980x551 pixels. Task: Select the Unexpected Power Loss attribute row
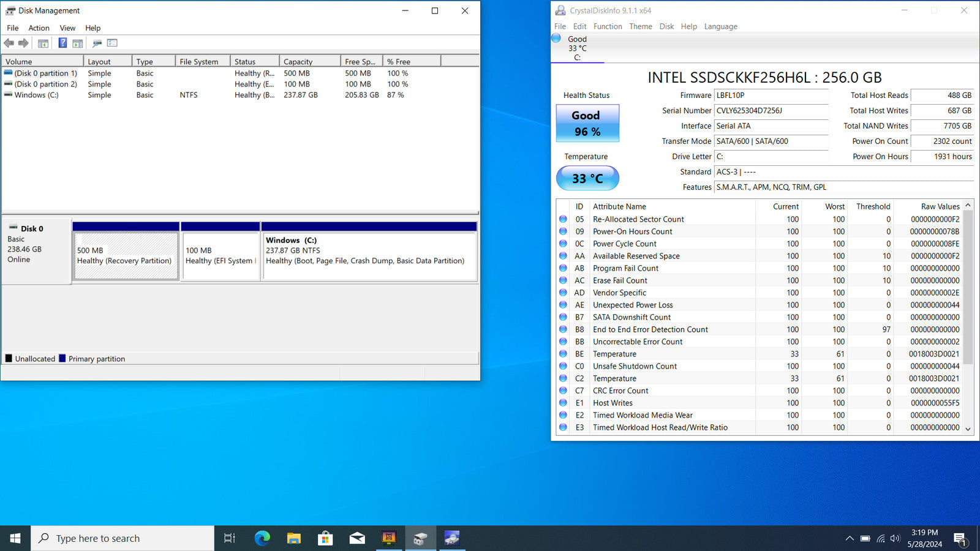(x=759, y=305)
